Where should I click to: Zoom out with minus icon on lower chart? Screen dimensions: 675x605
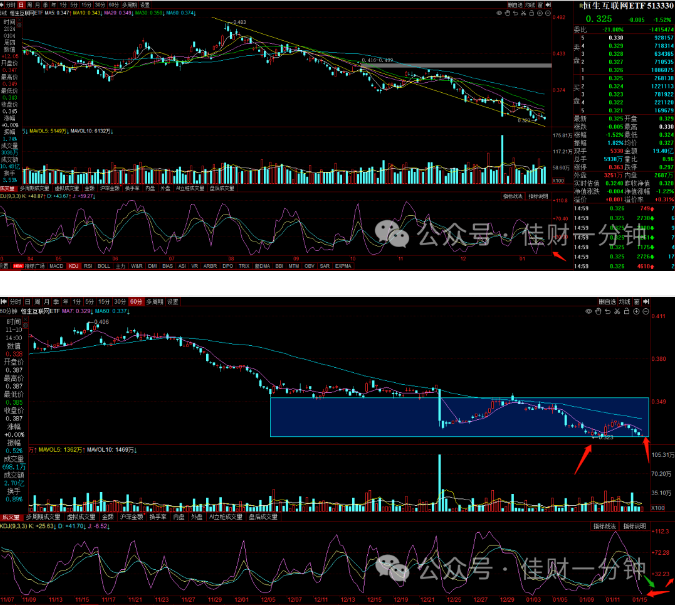(646, 311)
